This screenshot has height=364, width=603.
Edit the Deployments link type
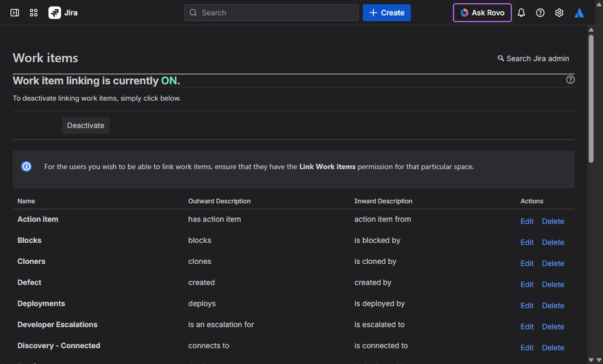click(x=527, y=305)
